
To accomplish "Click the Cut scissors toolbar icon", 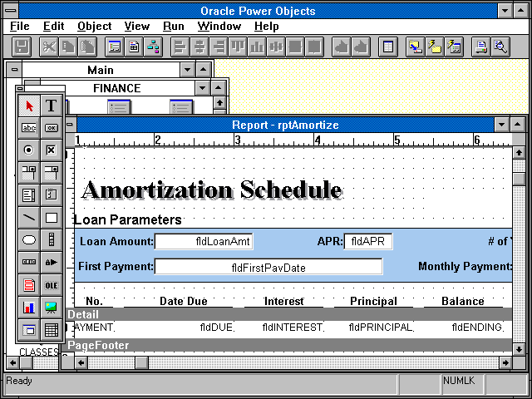I will (x=49, y=47).
